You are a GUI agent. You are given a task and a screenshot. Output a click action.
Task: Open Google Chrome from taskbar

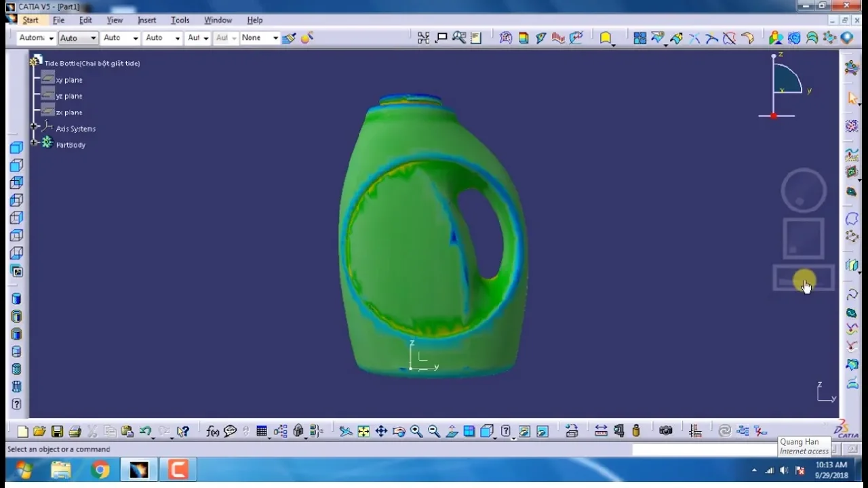coord(100,470)
